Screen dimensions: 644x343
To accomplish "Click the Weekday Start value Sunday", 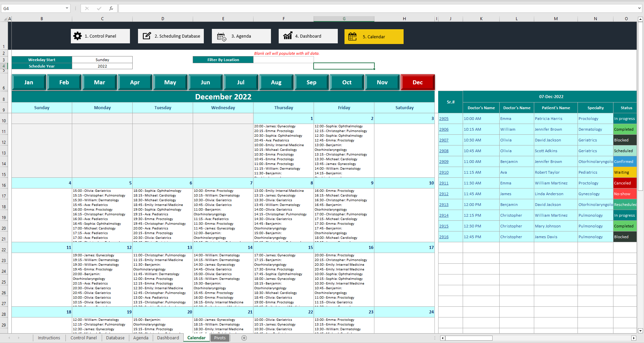I will [x=102, y=60].
